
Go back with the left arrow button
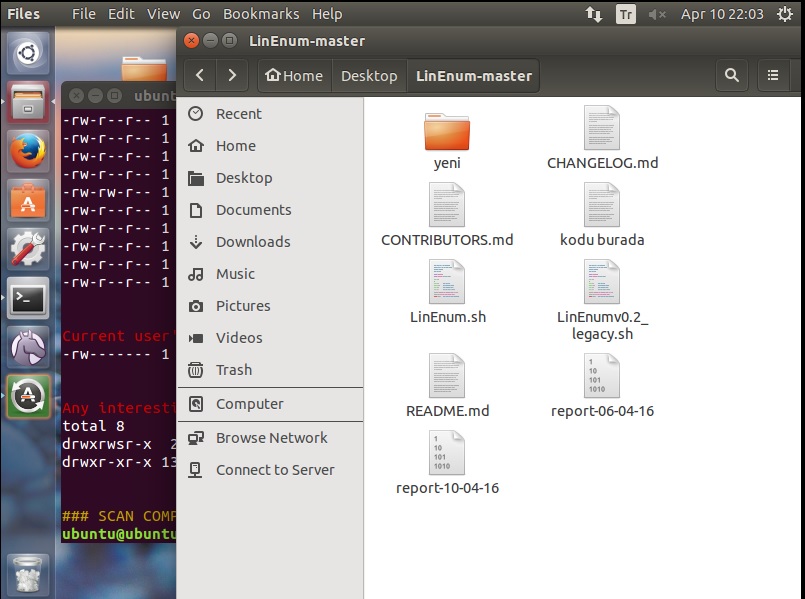(x=200, y=75)
